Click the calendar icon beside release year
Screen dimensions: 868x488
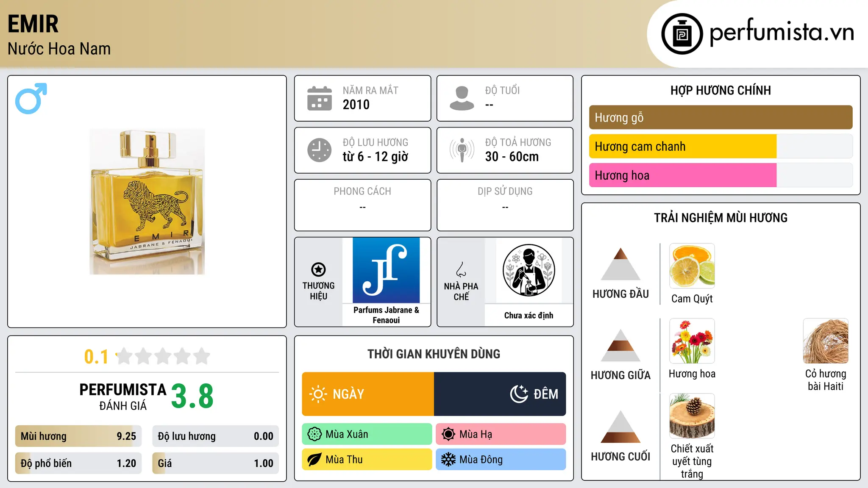320,98
